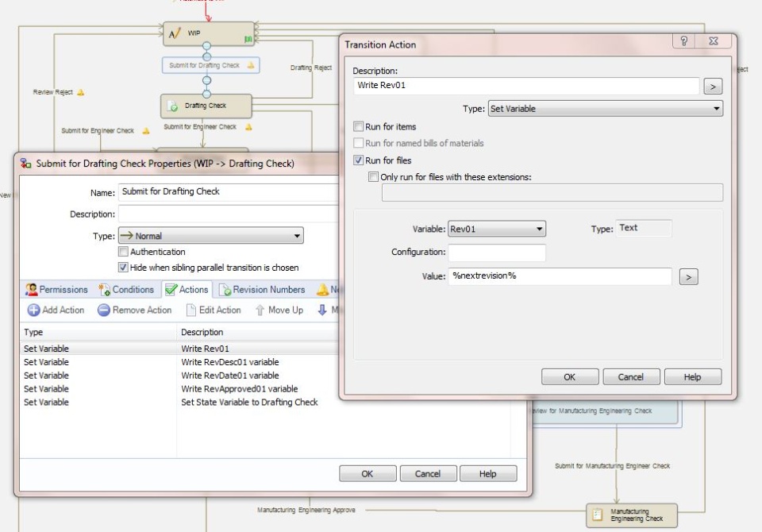
Task: Check Only run for files with these extensions
Action: click(x=373, y=176)
